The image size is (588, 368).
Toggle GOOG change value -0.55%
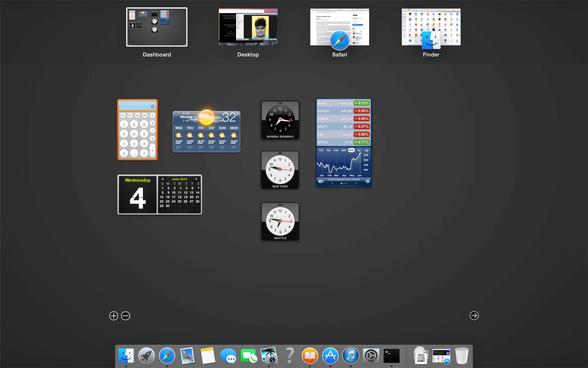coord(362,111)
